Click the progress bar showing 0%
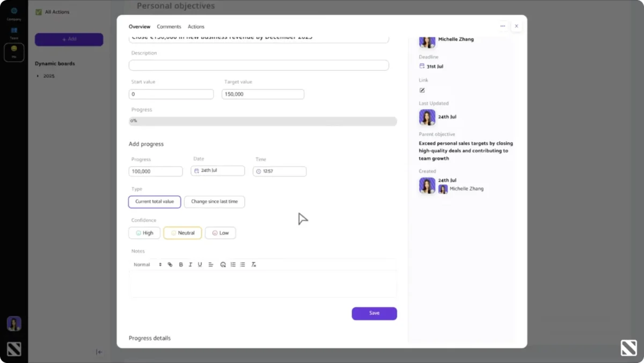Screen dimensions: 644x363 click(262, 121)
